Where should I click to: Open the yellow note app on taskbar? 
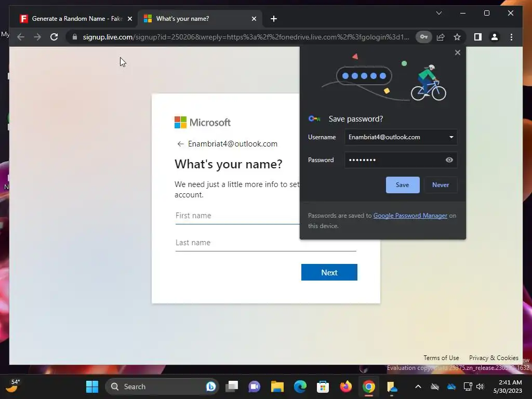click(391, 387)
